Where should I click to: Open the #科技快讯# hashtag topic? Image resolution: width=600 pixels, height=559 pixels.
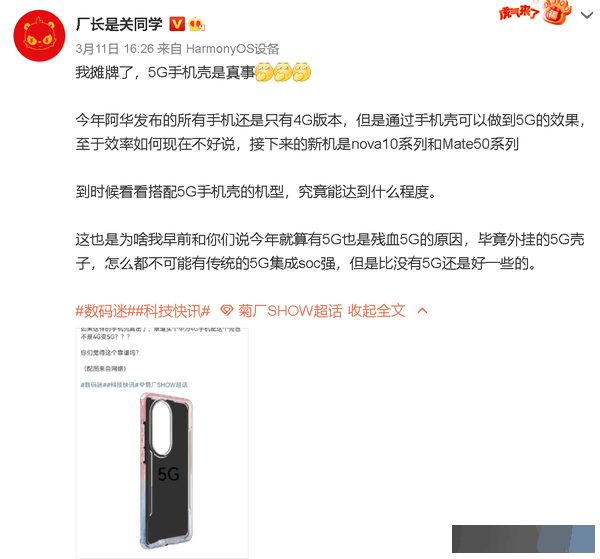[169, 310]
